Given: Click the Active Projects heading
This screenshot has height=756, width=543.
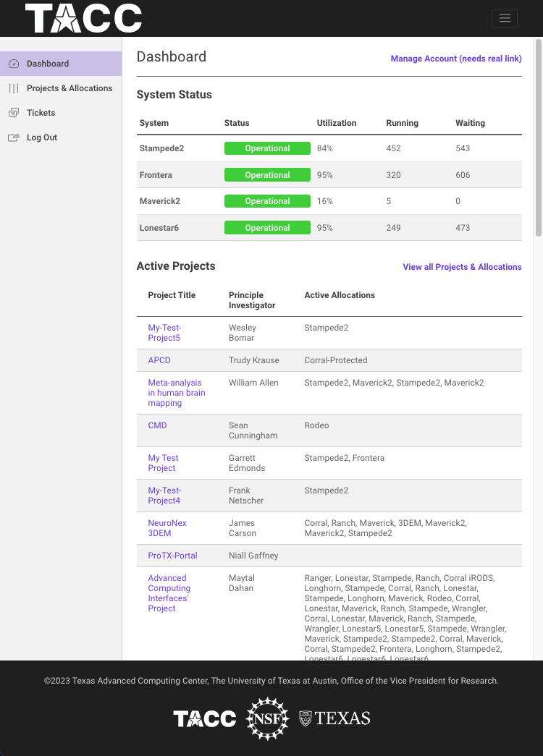Looking at the screenshot, I should point(176,266).
